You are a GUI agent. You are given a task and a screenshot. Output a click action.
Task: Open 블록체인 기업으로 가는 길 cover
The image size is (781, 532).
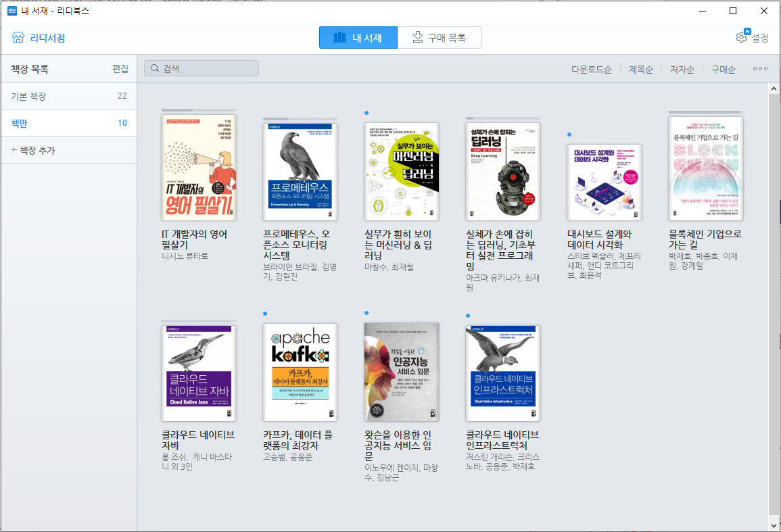click(x=706, y=169)
